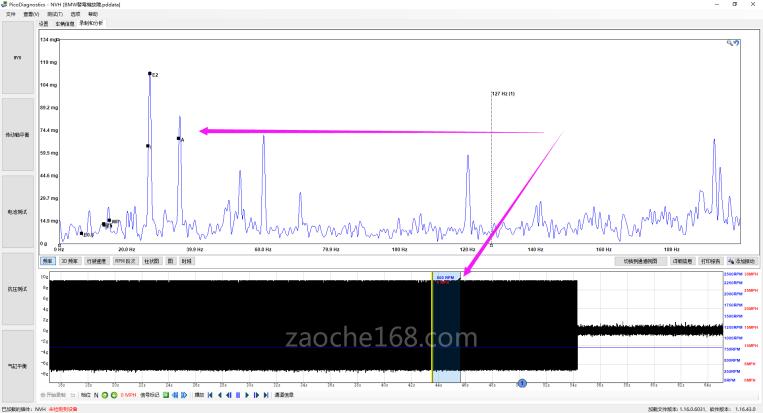
Task: Click the 添加振动 button
Action: (744, 260)
